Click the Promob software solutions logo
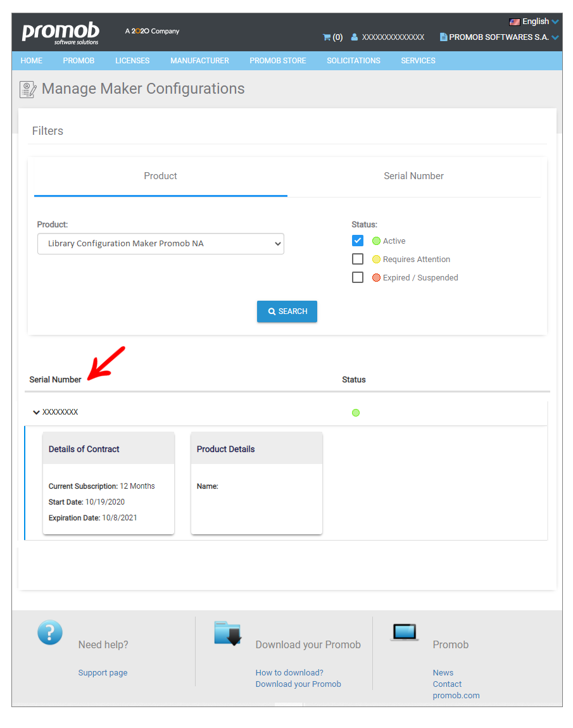Screen dimensions: 573x728 point(60,33)
